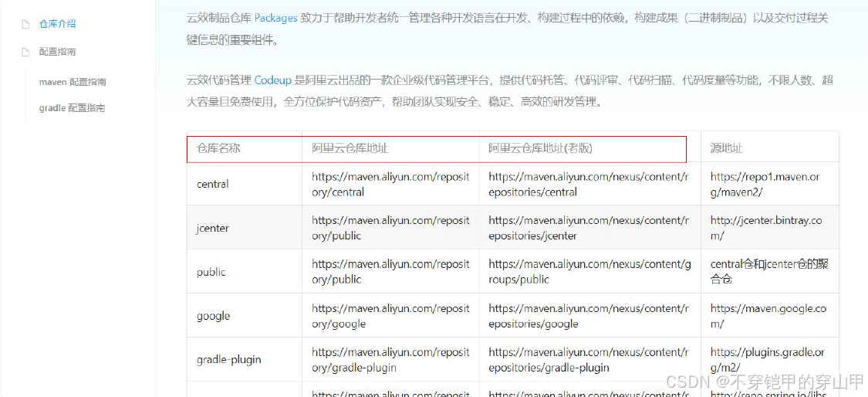The height and width of the screenshot is (397, 868).
Task: Select the gradle 配置指南 entry
Action: pyautogui.click(x=72, y=108)
